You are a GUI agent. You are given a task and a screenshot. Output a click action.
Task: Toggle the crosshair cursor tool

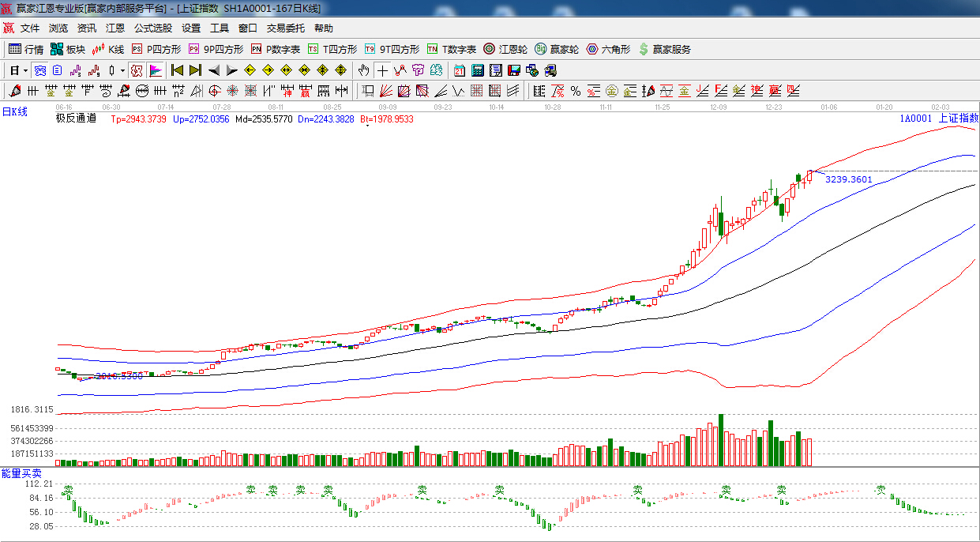[x=382, y=70]
